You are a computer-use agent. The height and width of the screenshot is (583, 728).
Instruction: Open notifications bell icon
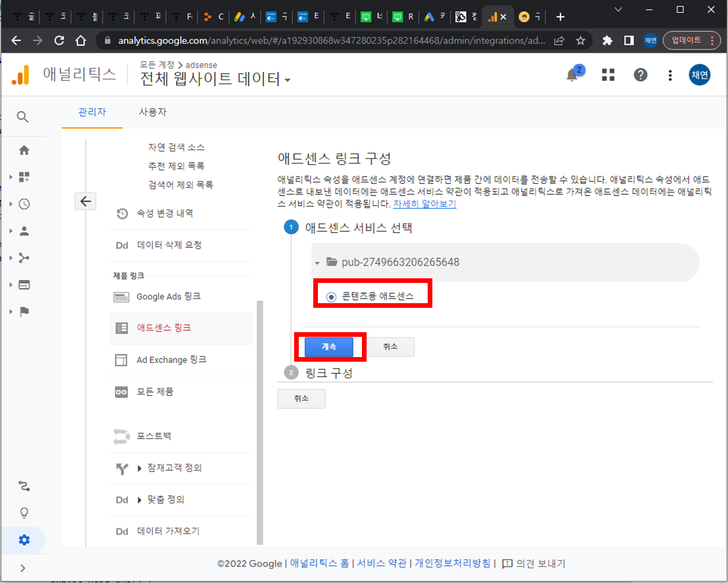click(572, 76)
